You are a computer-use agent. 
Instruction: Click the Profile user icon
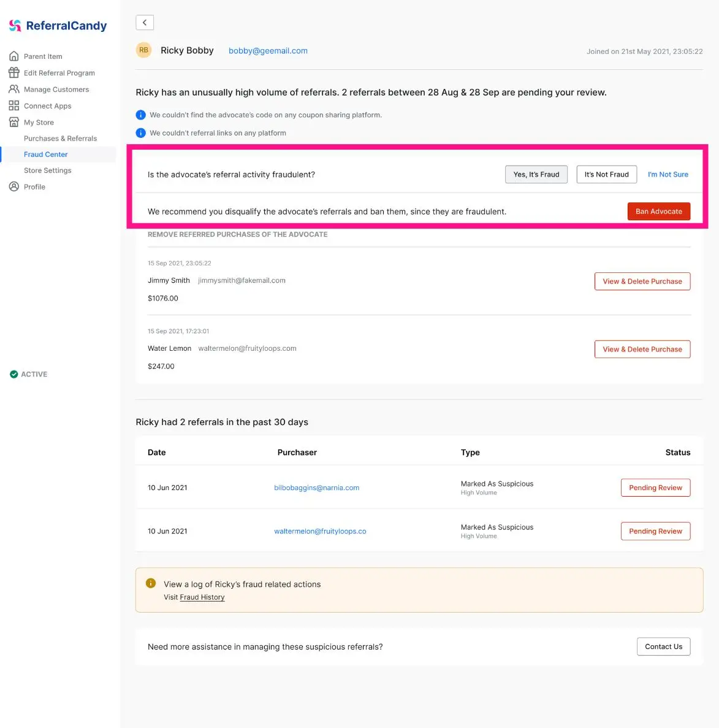(14, 186)
